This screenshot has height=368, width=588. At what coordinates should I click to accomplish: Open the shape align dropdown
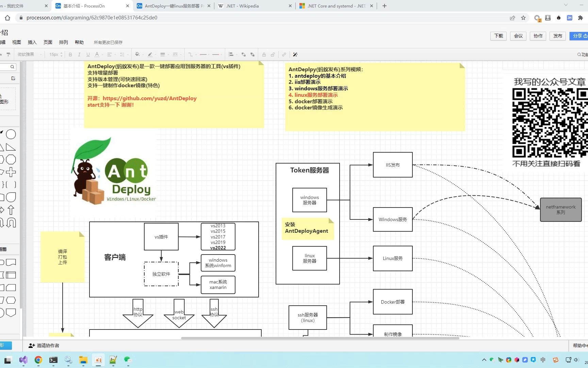(x=233, y=55)
